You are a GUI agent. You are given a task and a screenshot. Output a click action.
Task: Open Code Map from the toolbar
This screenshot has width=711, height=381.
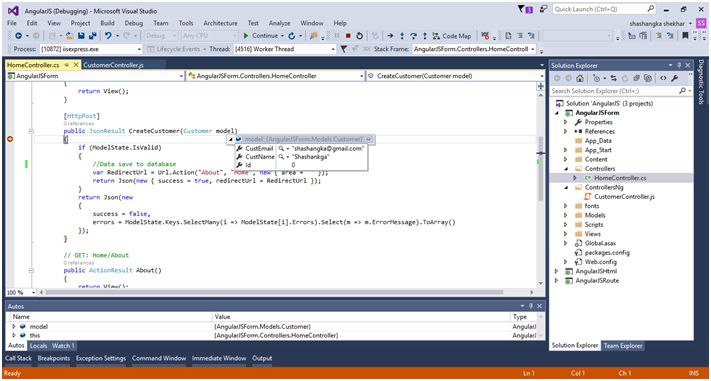pyautogui.click(x=452, y=36)
